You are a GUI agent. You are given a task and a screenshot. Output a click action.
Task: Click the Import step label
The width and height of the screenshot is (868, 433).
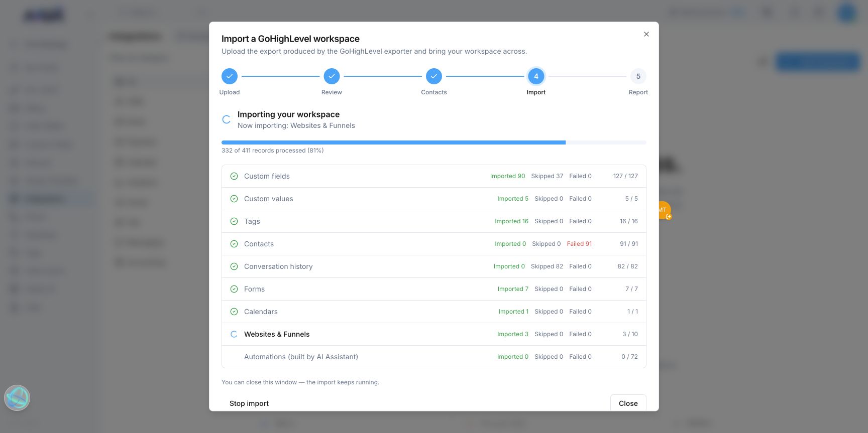[536, 92]
